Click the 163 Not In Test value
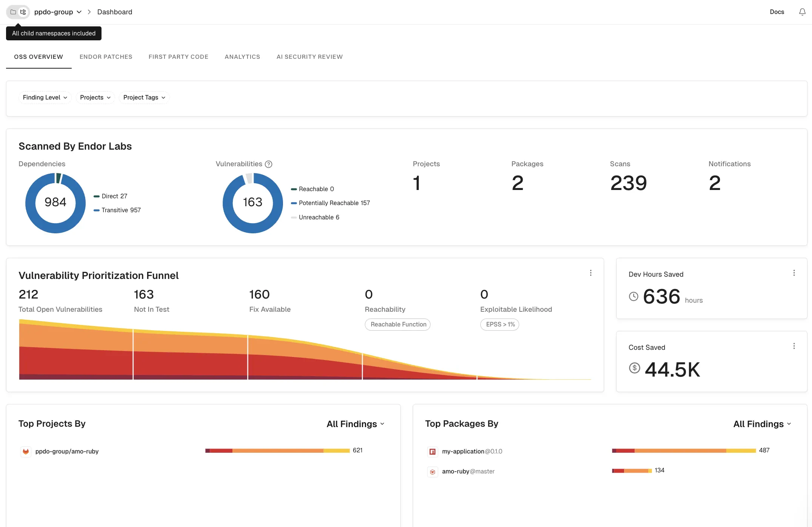 coord(144,294)
